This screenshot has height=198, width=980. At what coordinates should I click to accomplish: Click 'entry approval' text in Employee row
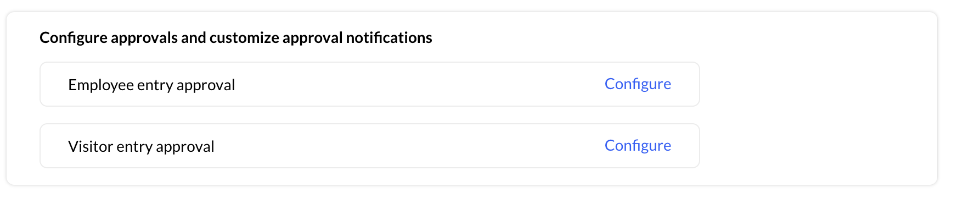point(186,85)
